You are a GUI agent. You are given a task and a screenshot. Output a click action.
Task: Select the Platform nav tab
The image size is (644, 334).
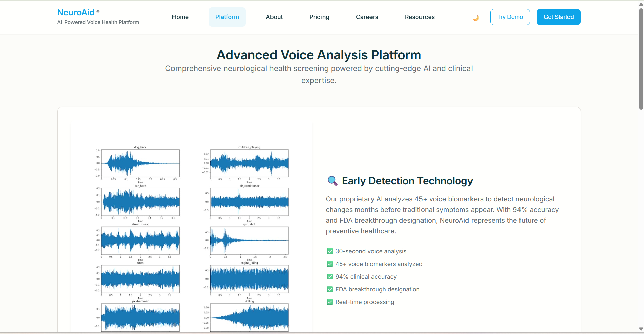(227, 17)
